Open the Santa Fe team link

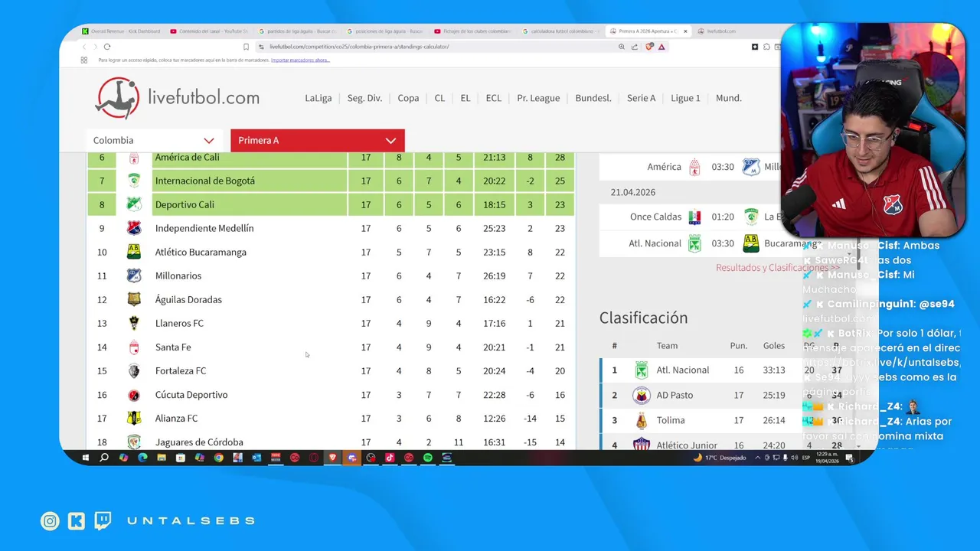point(173,347)
